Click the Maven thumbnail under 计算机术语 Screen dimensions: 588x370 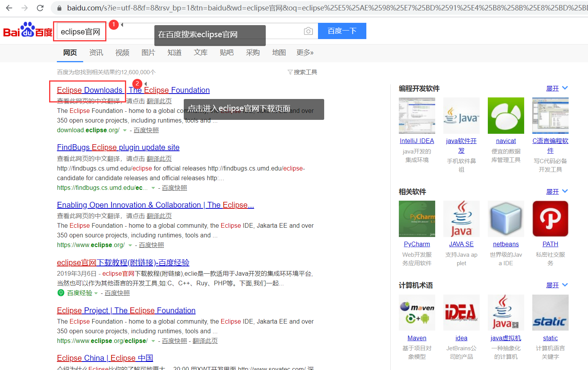click(417, 312)
